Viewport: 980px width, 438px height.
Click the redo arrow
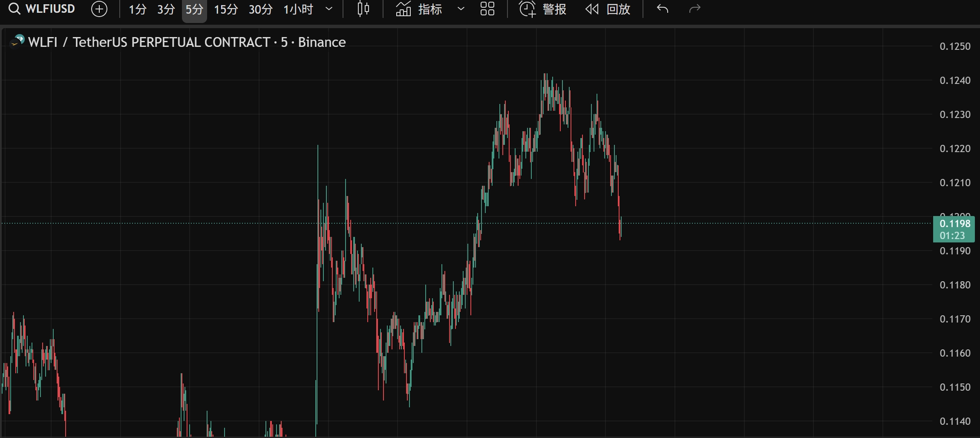(695, 9)
